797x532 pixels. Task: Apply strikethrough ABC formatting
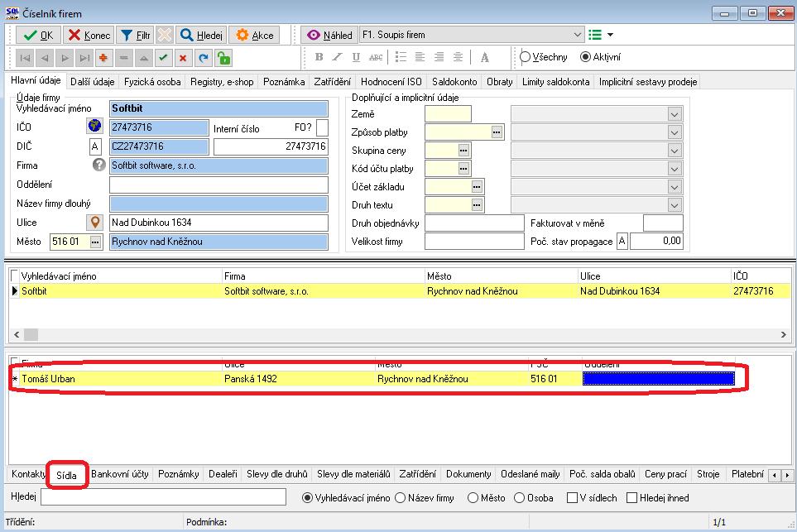click(x=376, y=57)
